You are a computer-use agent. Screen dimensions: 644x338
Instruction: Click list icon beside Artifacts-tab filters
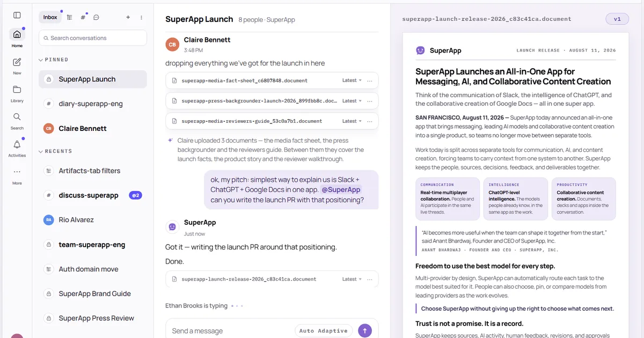[49, 171]
